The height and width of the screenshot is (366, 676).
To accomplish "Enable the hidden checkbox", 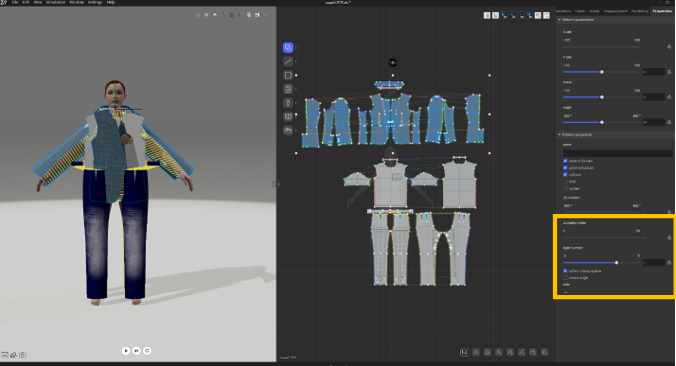I will pos(565,188).
